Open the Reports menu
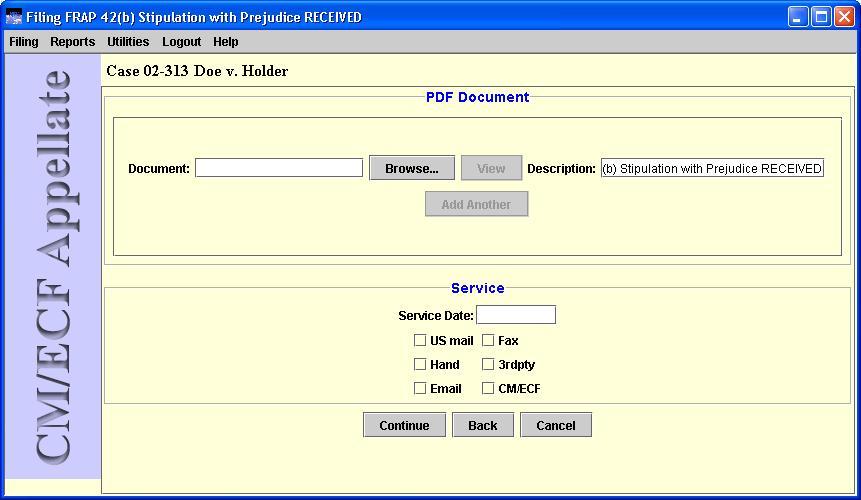Image resolution: width=861 pixels, height=500 pixels. point(72,42)
